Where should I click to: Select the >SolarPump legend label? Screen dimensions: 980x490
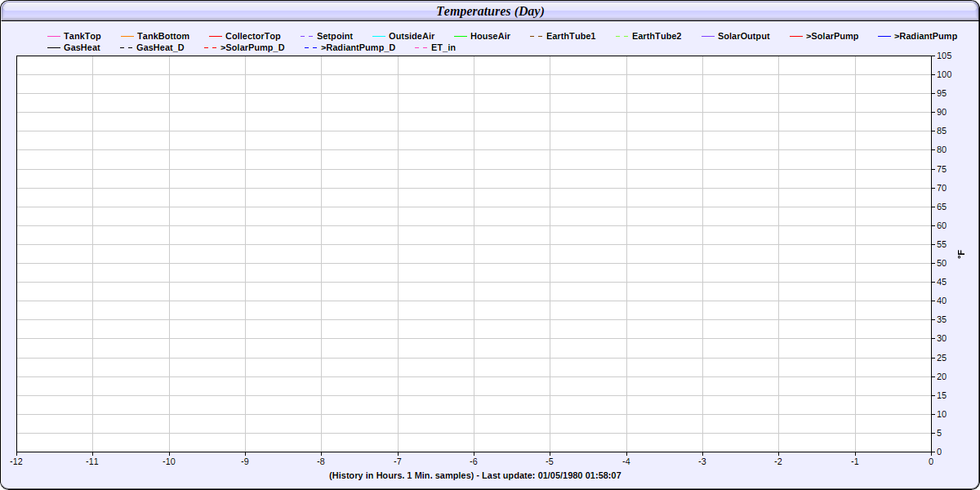coord(832,36)
